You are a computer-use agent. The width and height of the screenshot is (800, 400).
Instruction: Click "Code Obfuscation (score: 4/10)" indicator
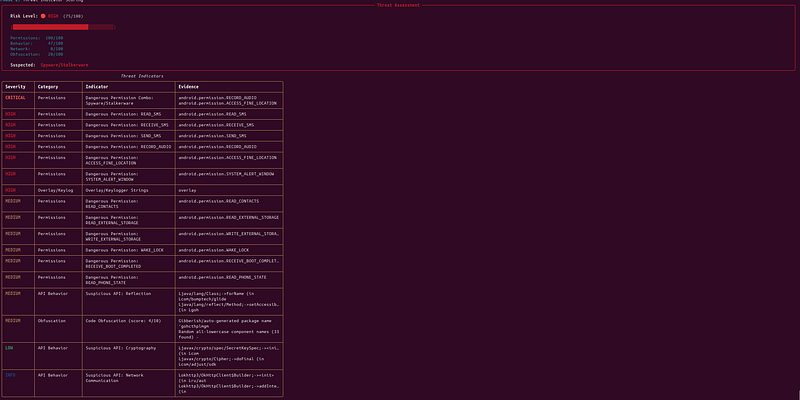(x=123, y=321)
